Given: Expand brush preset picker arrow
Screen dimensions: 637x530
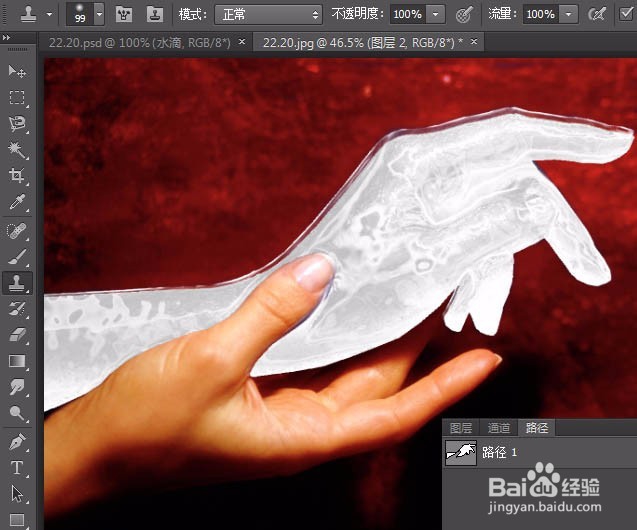Looking at the screenshot, I should 99,14.
